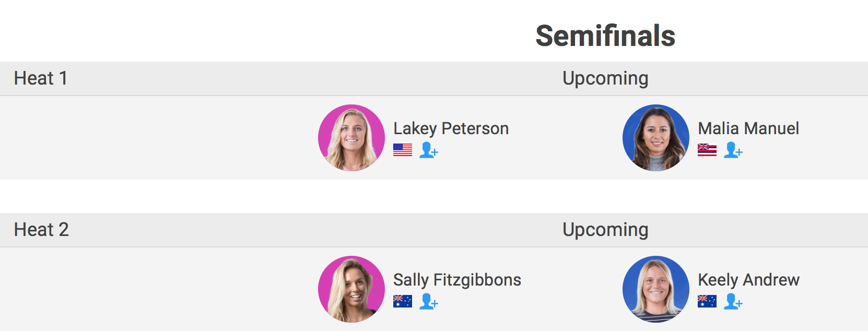868x331 pixels.
Task: Follow Sally Fitzgibbons via add-person icon
Action: (x=428, y=301)
